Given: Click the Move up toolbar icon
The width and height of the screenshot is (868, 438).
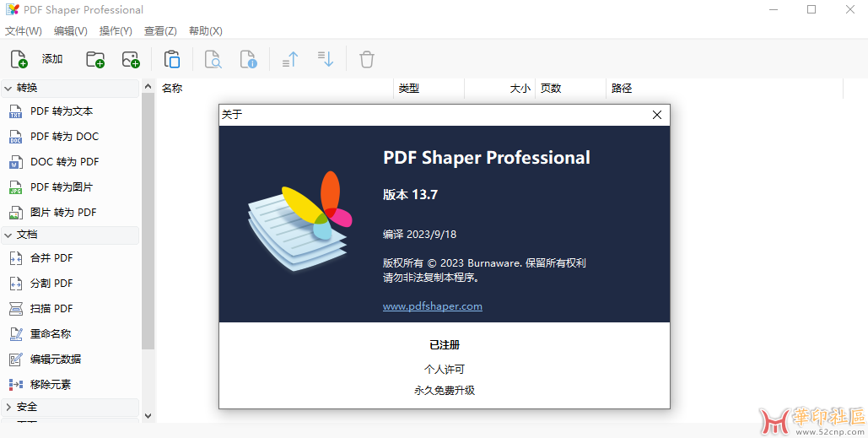Looking at the screenshot, I should [290, 59].
